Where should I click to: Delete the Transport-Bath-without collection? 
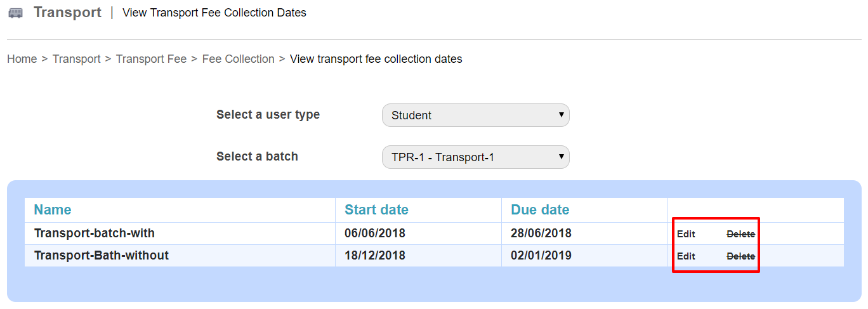pyautogui.click(x=740, y=256)
